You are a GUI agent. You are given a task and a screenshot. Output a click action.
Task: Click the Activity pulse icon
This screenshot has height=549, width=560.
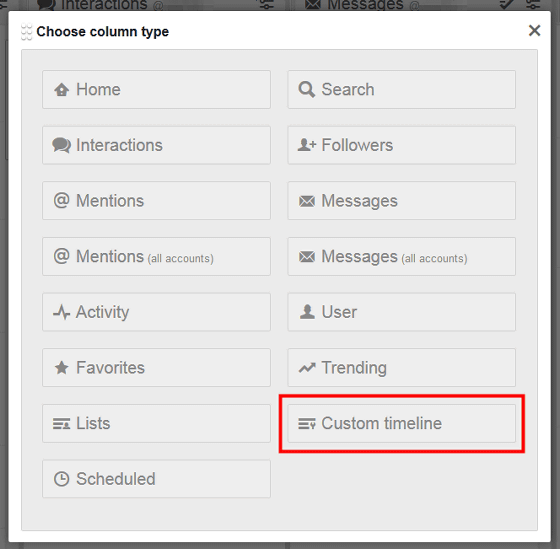pyautogui.click(x=61, y=312)
